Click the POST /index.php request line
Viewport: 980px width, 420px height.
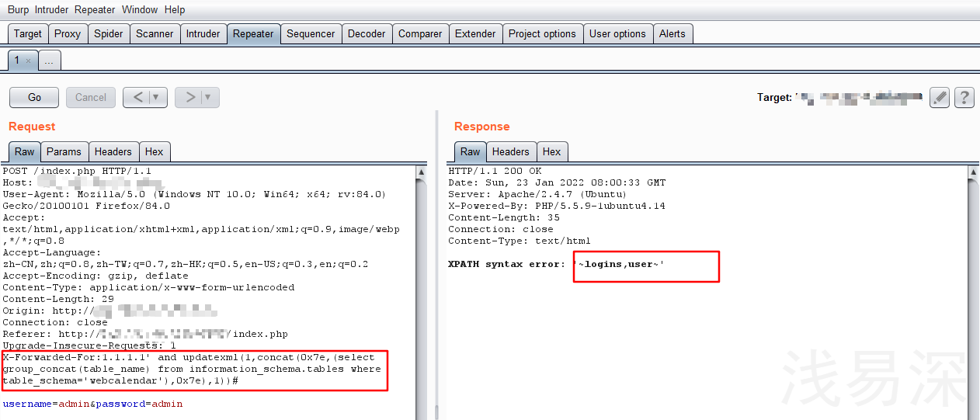77,171
